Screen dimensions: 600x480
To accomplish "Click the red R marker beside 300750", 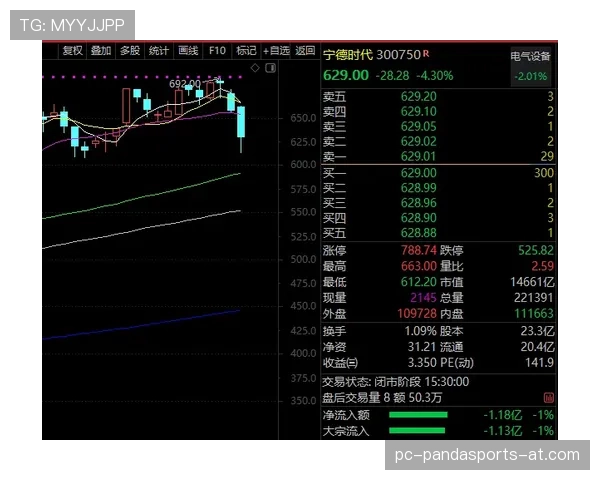I will [x=426, y=54].
